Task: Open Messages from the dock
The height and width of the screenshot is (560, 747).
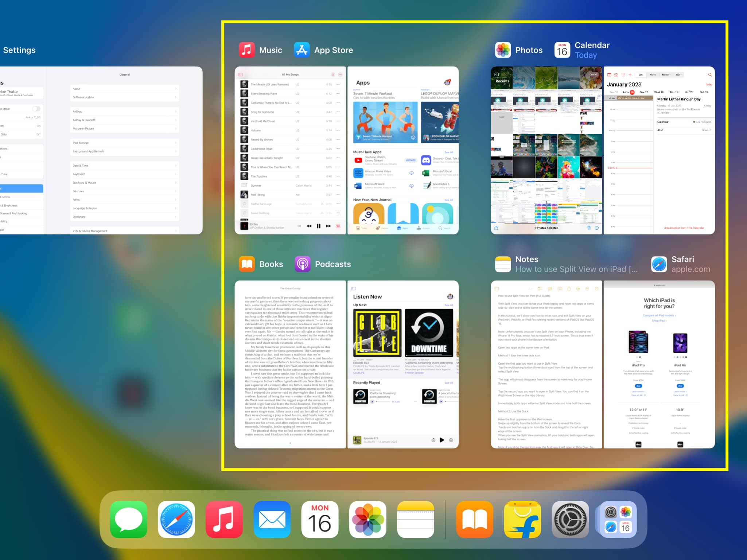Action: pos(129,519)
